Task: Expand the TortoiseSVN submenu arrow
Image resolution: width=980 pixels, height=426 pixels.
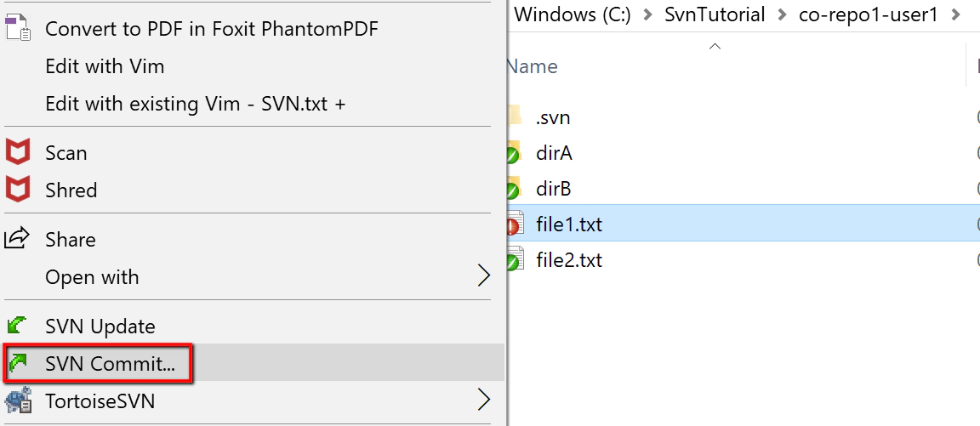Action: click(484, 400)
